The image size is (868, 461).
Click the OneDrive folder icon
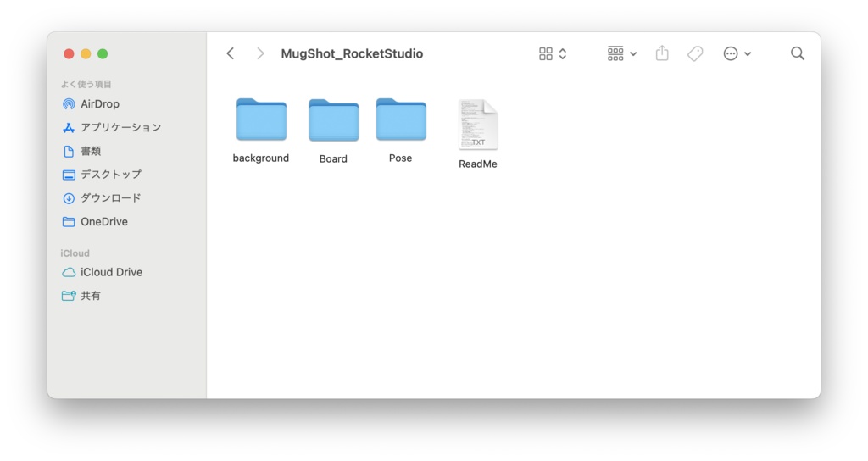[69, 222]
